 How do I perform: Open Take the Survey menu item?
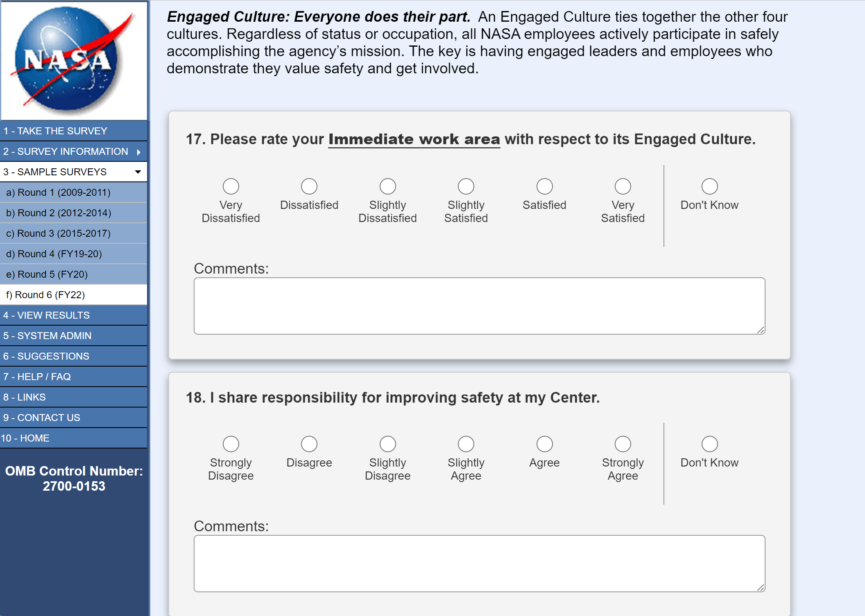click(55, 131)
